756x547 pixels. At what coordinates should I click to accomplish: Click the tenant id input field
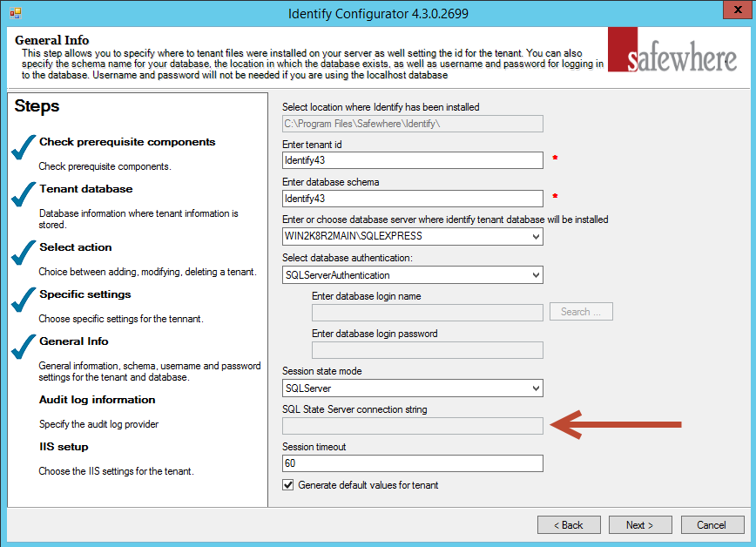tap(413, 160)
